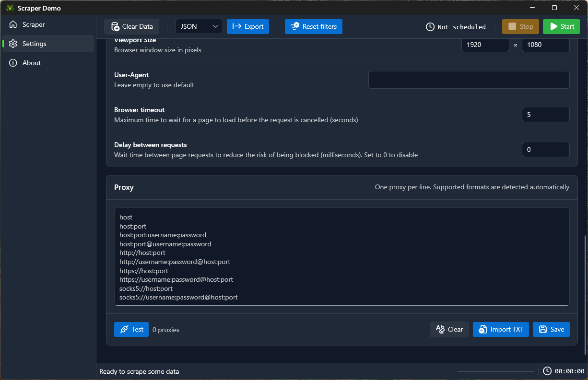Image resolution: width=588 pixels, height=380 pixels.
Task: Click the "Leave empty to use default" hint
Action: pos(154,85)
